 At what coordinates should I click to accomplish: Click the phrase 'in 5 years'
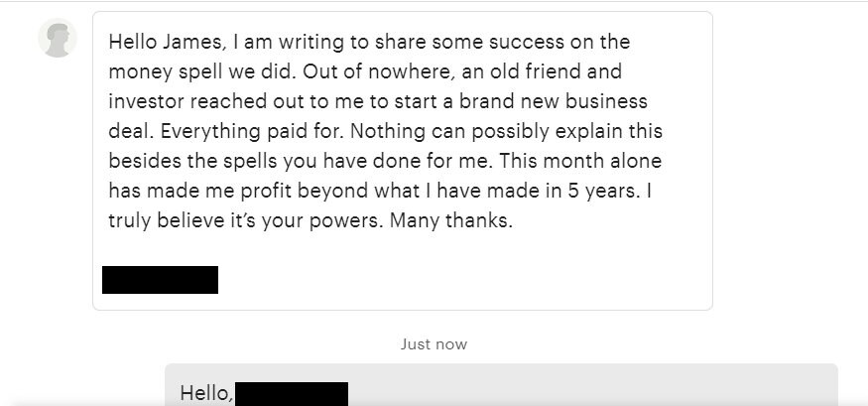pyautogui.click(x=594, y=192)
